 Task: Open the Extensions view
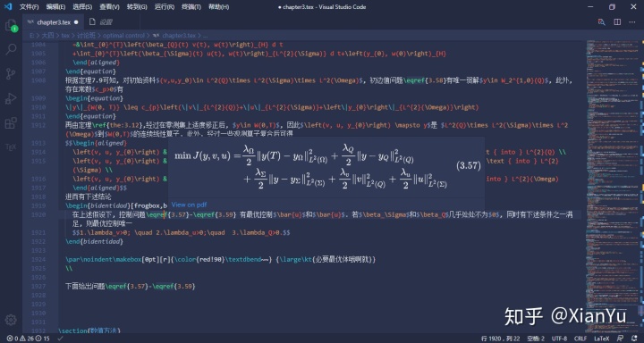tap(11, 123)
